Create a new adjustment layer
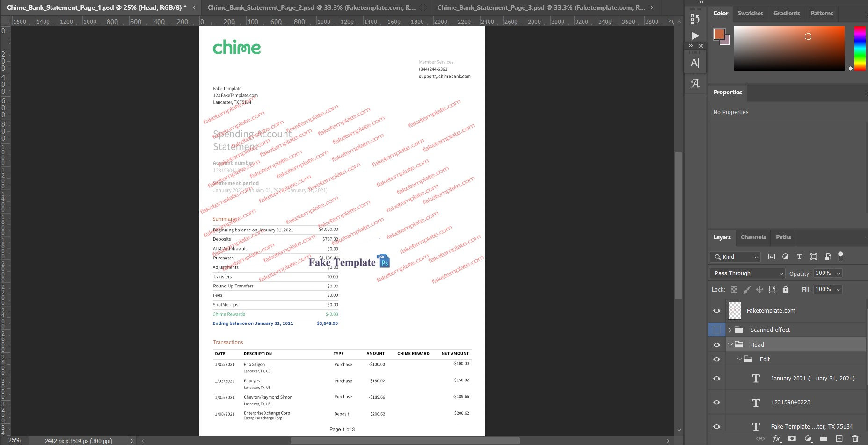The height and width of the screenshot is (445, 868). [808, 438]
